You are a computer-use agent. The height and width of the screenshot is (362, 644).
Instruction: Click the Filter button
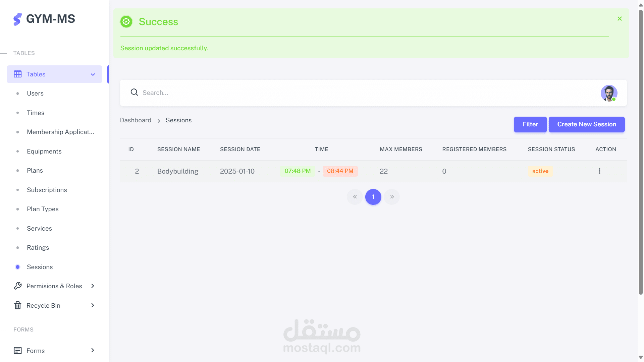(x=530, y=124)
